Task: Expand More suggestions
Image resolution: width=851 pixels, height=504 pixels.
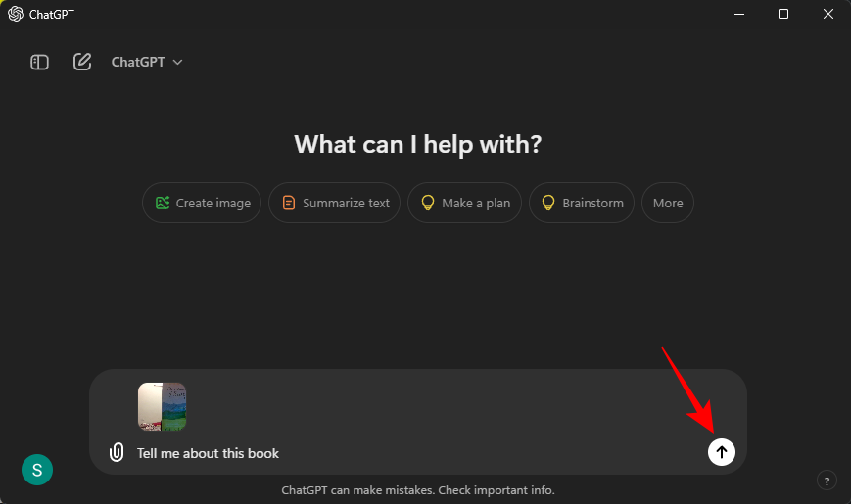Action: coord(668,203)
